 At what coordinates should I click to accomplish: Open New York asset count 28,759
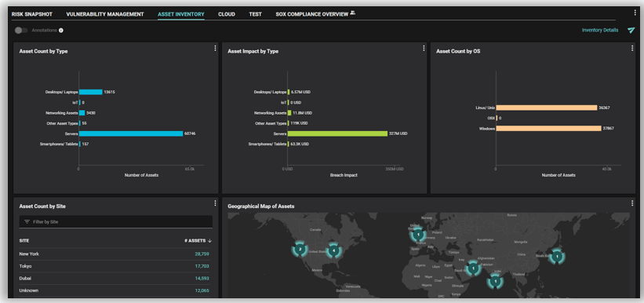click(x=202, y=254)
